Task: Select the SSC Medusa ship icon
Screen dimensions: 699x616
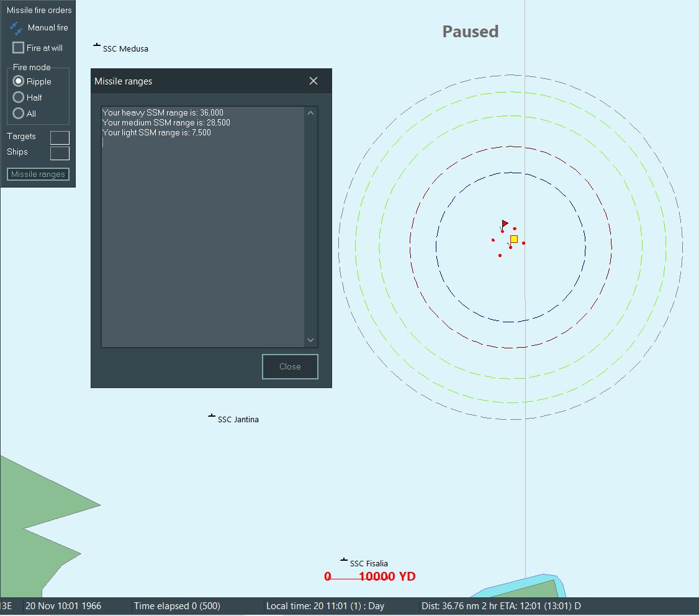Action: pos(97,45)
